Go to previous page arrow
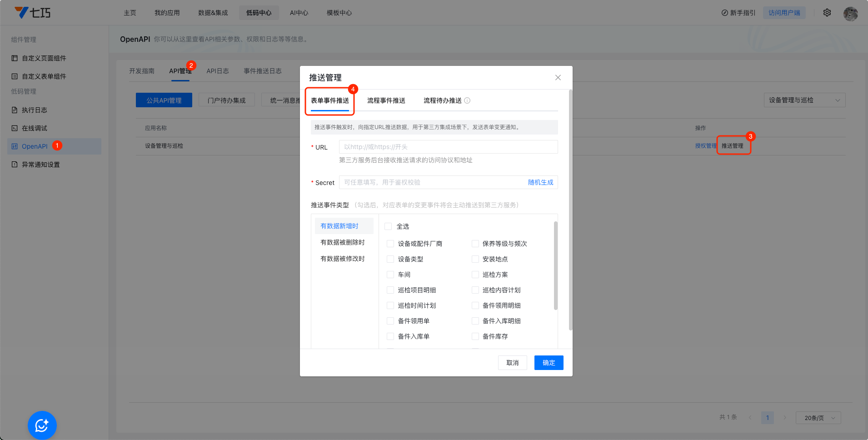The width and height of the screenshot is (868, 440). 750,418
